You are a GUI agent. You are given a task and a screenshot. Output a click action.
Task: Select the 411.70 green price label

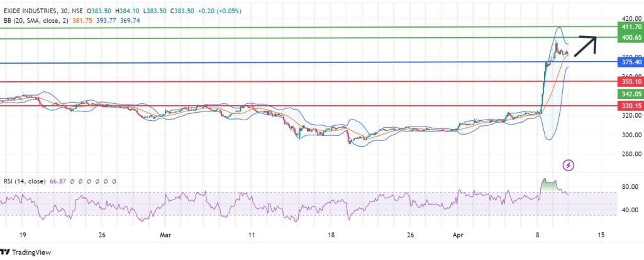(630, 27)
